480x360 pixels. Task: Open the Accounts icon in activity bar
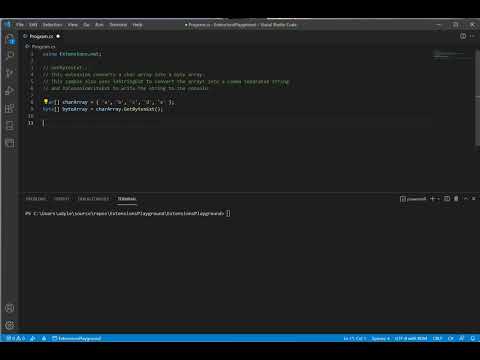[x=10, y=308]
